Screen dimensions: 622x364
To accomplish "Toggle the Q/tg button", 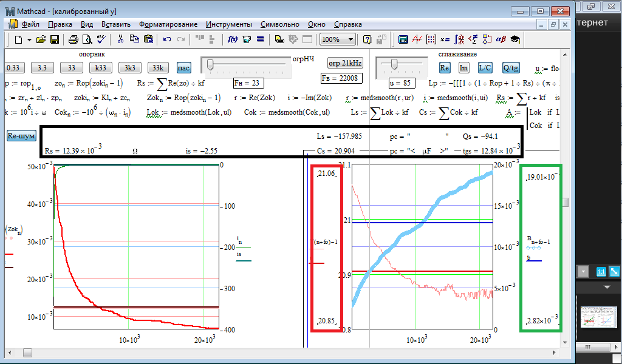I will [510, 67].
